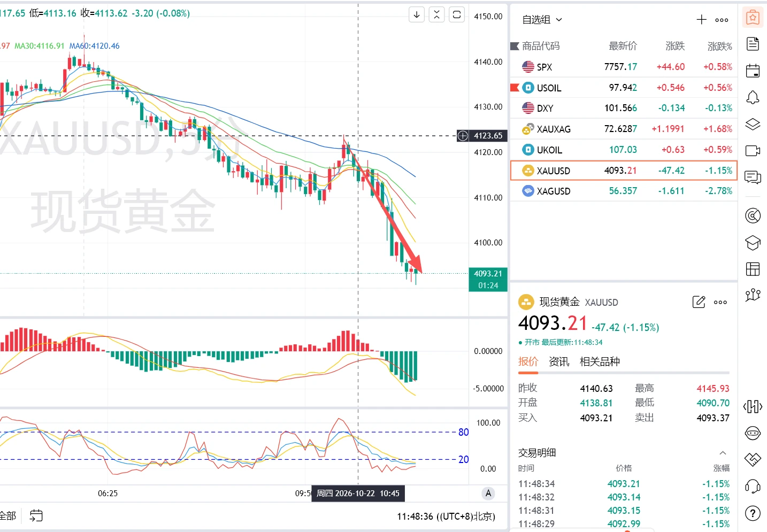The image size is (767, 532).
Task: Open the watchlist header three-dots menu
Action: (x=722, y=20)
